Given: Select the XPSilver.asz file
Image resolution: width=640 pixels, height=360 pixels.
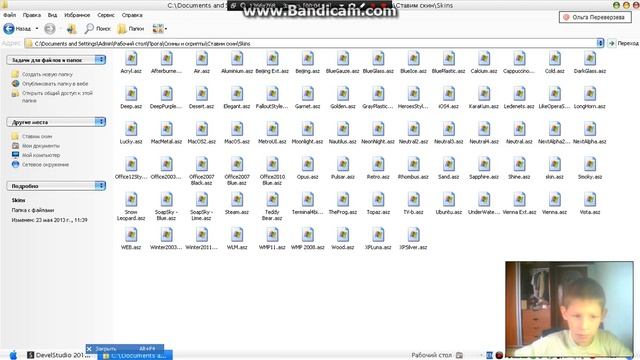Looking at the screenshot, I should point(413,239).
